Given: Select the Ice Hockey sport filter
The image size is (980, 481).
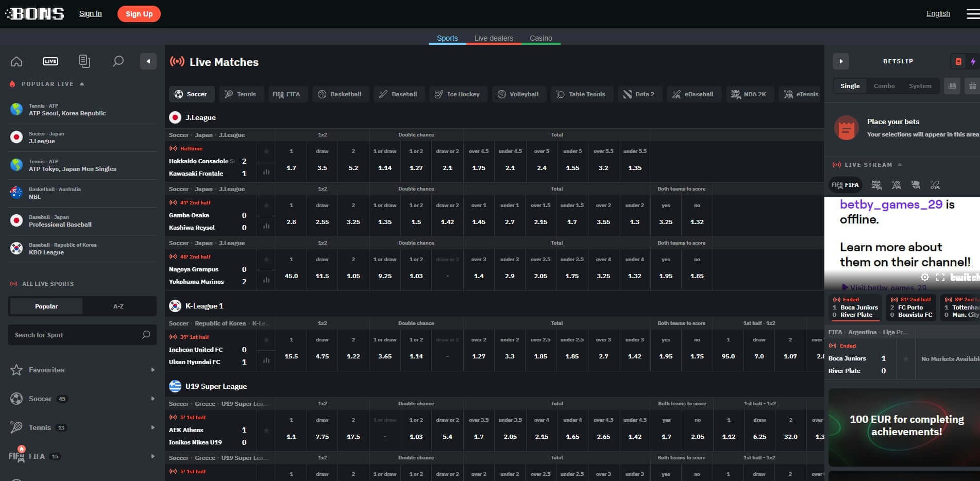Looking at the screenshot, I should pyautogui.click(x=458, y=94).
